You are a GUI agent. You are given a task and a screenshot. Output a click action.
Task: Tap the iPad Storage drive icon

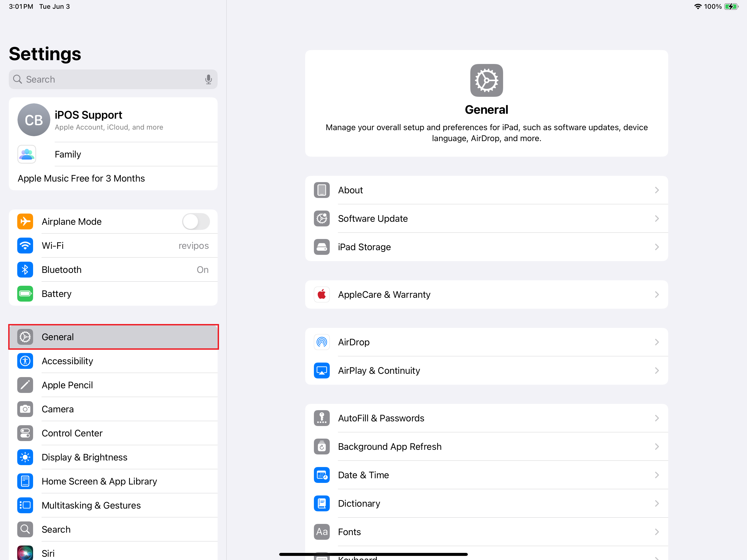(x=322, y=247)
